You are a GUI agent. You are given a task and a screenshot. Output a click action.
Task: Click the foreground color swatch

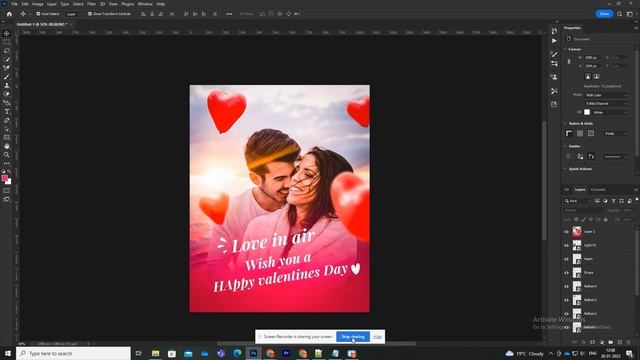pos(4,178)
